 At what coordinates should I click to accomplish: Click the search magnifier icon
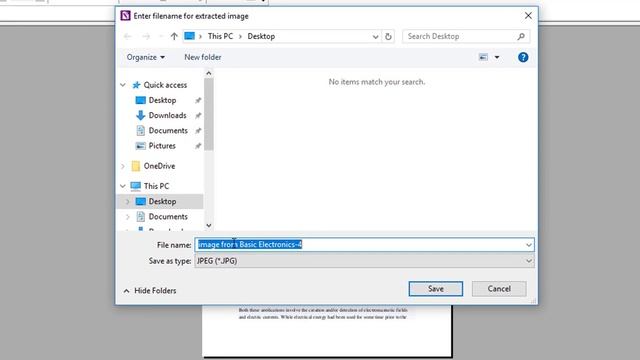point(521,36)
